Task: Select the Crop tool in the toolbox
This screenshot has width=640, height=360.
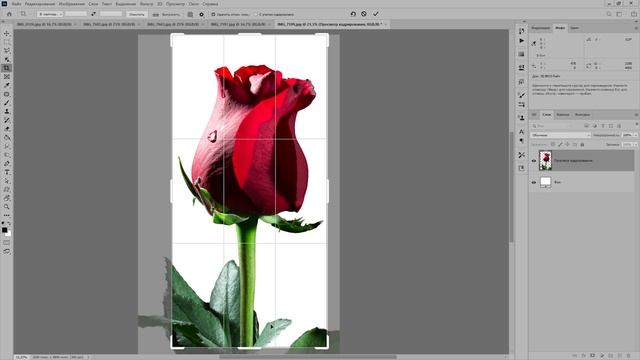Action: (x=7, y=68)
